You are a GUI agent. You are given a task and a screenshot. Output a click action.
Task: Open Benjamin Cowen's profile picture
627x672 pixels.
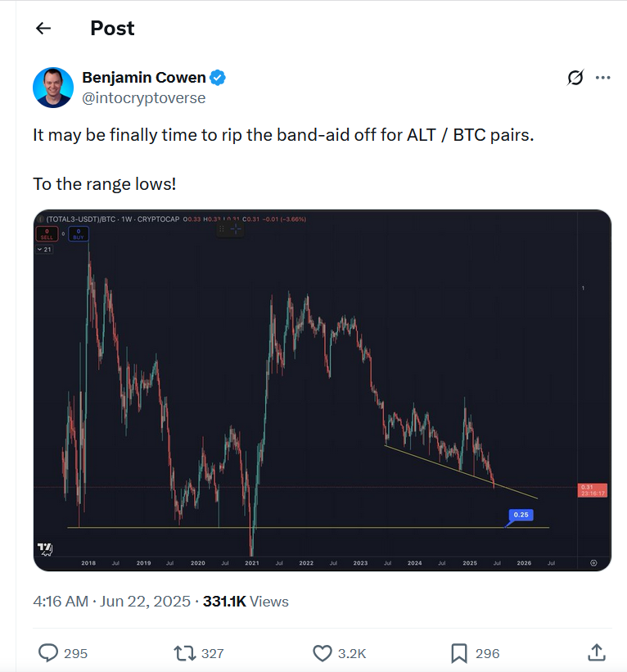coord(53,88)
